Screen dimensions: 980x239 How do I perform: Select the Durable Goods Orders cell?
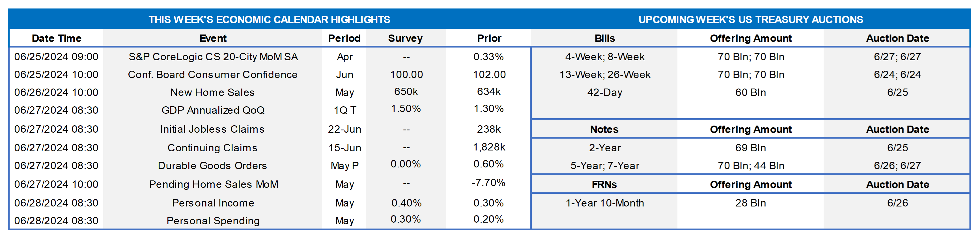pyautogui.click(x=212, y=165)
